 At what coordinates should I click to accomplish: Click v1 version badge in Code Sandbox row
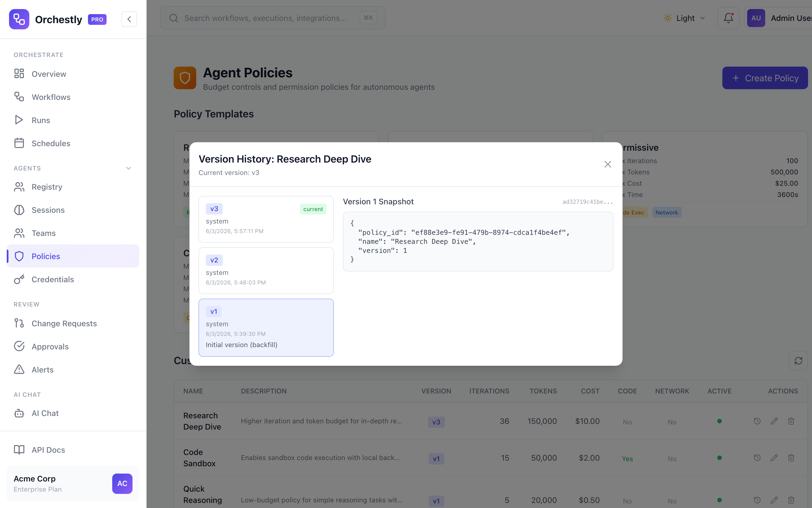point(436,459)
